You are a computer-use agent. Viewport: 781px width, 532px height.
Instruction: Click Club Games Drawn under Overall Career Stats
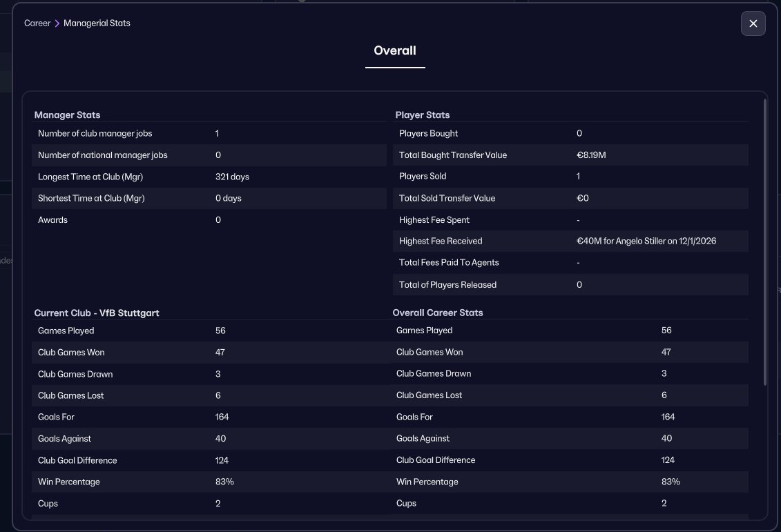tap(434, 373)
